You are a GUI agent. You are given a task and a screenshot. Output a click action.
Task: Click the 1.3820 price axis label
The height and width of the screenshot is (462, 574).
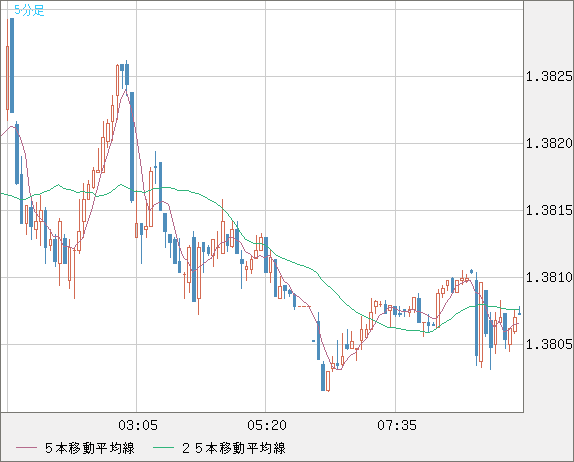(x=549, y=143)
